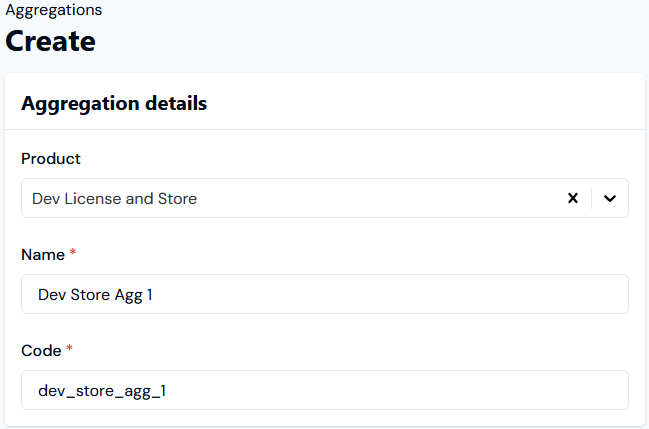Viewport: 649px width, 429px height.
Task: Select the Aggregation details section header
Action: [114, 103]
